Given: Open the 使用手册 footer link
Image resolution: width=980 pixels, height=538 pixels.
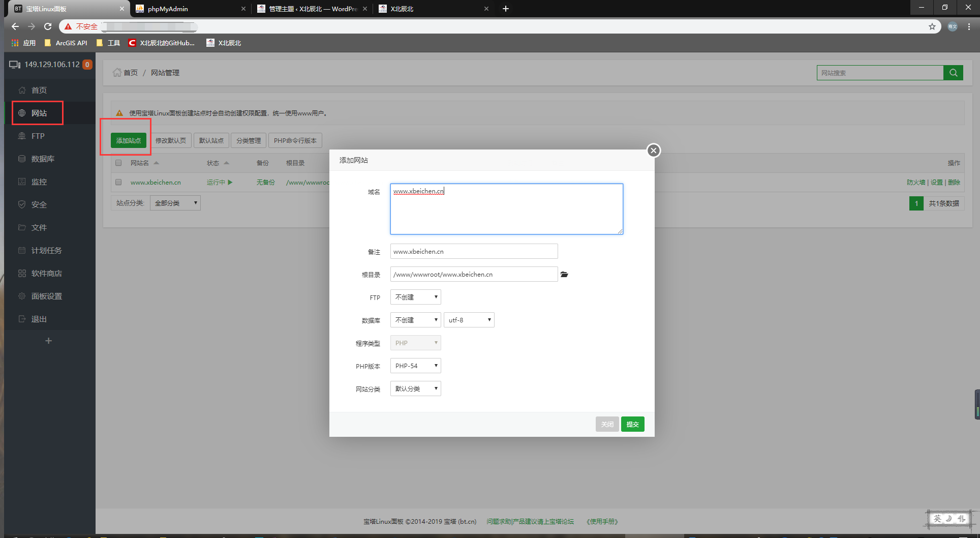Looking at the screenshot, I should [x=602, y=521].
